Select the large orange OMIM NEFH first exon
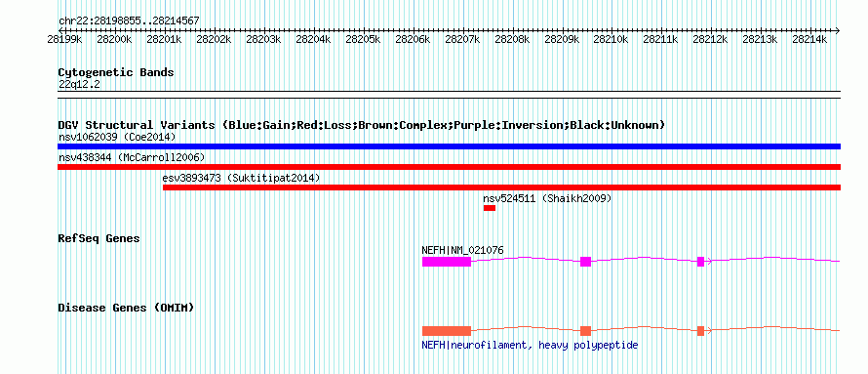Screen dimensions: 868x374 click(446, 331)
